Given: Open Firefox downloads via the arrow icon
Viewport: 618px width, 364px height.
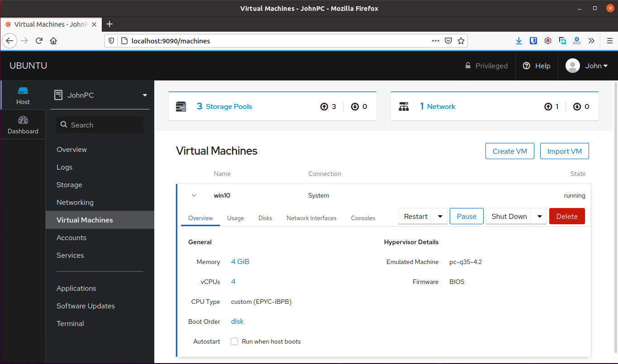Looking at the screenshot, I should [x=518, y=41].
